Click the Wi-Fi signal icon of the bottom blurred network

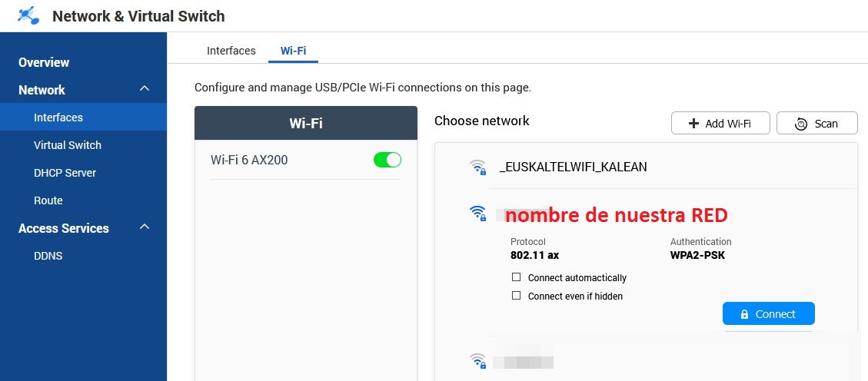[x=478, y=360]
